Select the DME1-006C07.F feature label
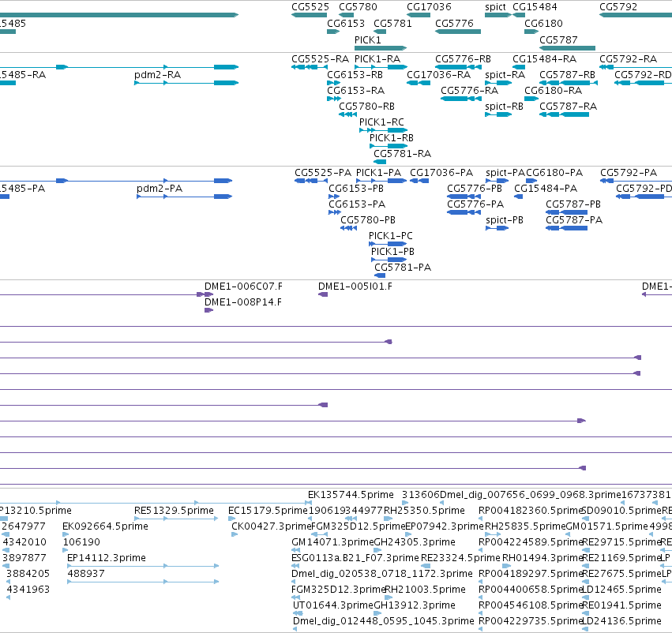 [243, 286]
